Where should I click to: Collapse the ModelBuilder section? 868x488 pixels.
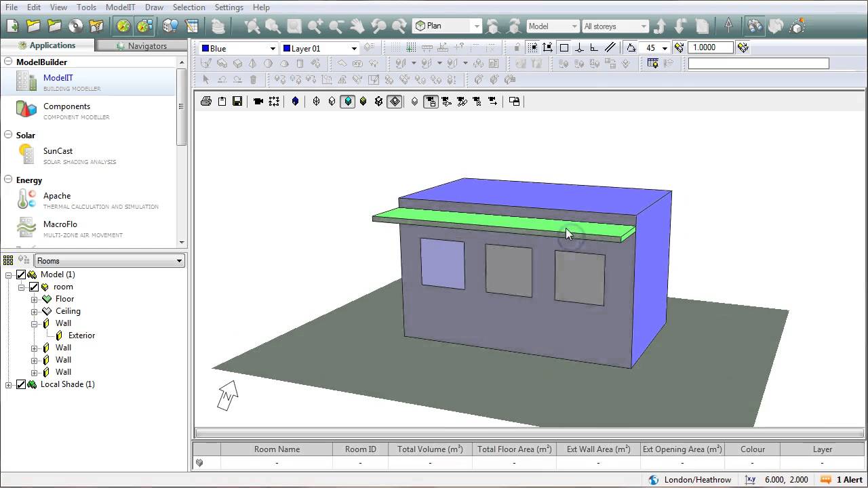[x=8, y=62]
